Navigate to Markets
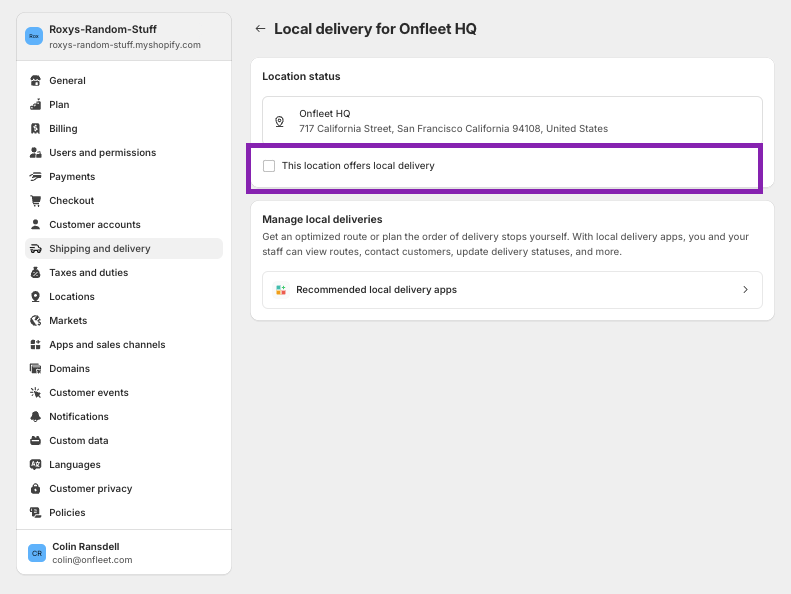This screenshot has width=791, height=594. point(124,320)
